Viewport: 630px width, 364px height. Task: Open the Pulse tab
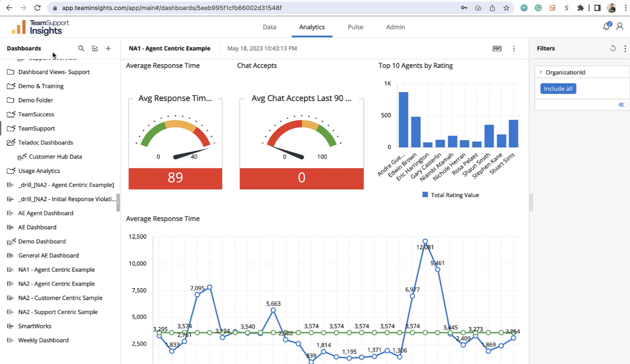tap(355, 27)
